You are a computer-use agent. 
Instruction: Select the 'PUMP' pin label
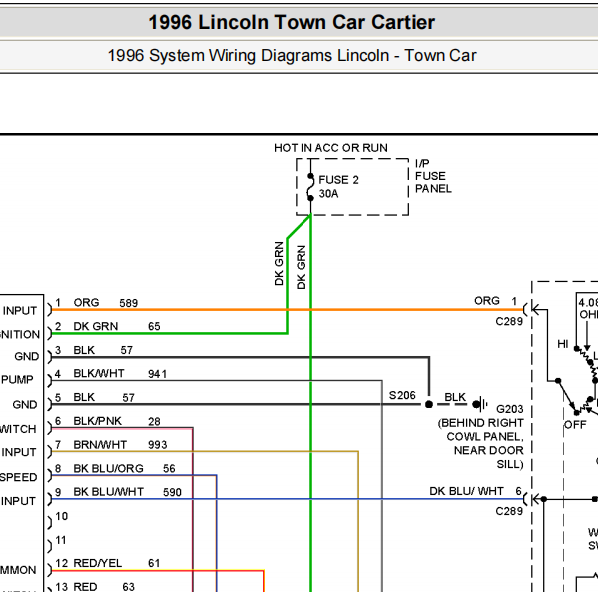click(17, 380)
